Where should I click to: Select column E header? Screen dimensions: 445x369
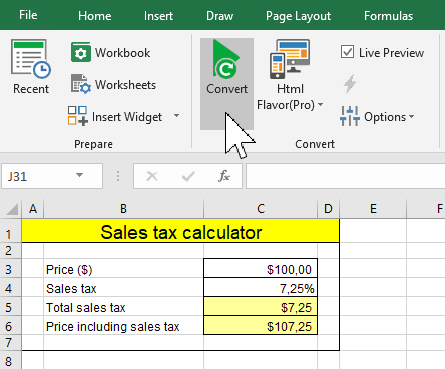click(373, 209)
